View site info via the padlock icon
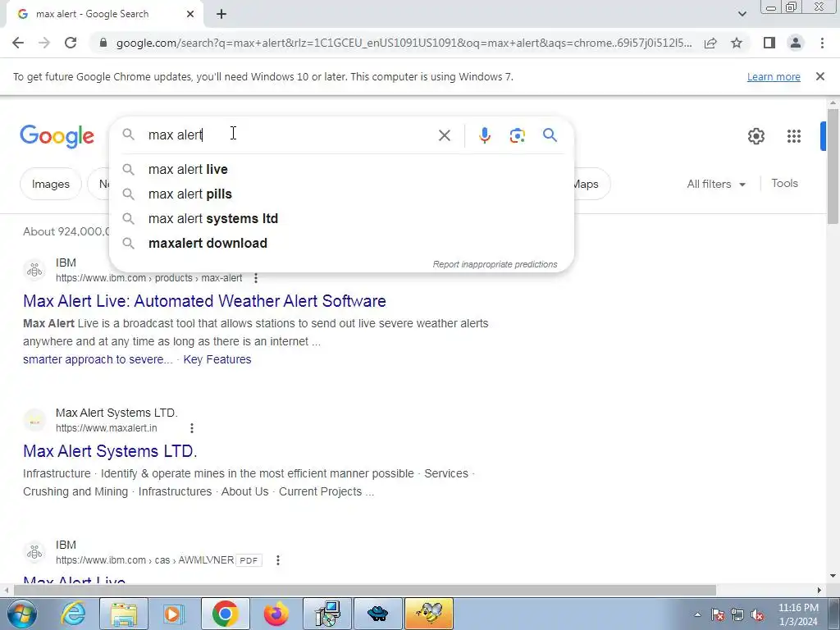Image resolution: width=840 pixels, height=630 pixels. click(103, 43)
